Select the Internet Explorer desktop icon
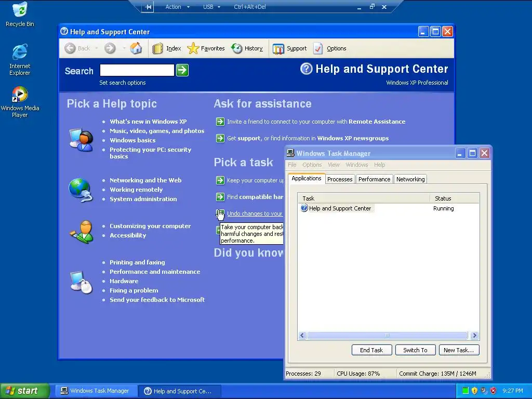The width and height of the screenshot is (532, 399). tap(20, 59)
